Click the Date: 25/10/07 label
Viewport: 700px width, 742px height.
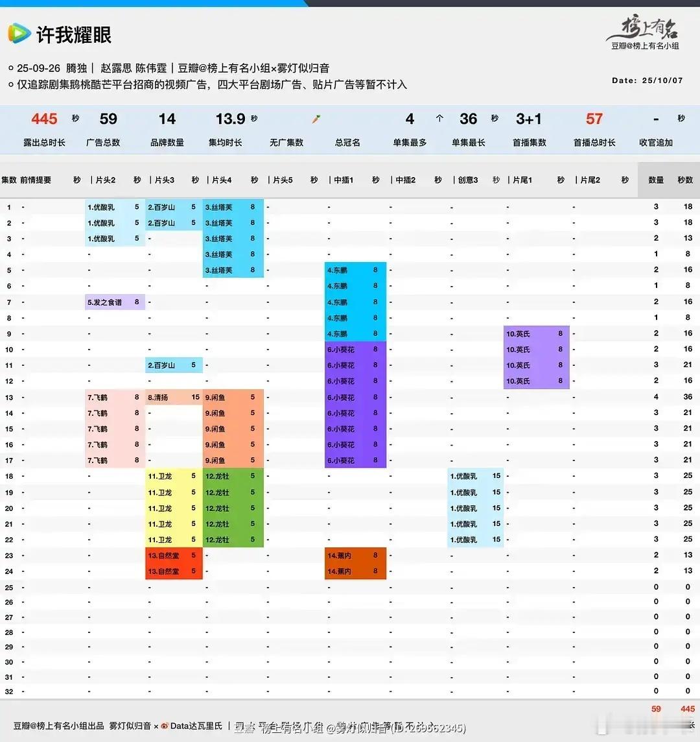pos(647,80)
